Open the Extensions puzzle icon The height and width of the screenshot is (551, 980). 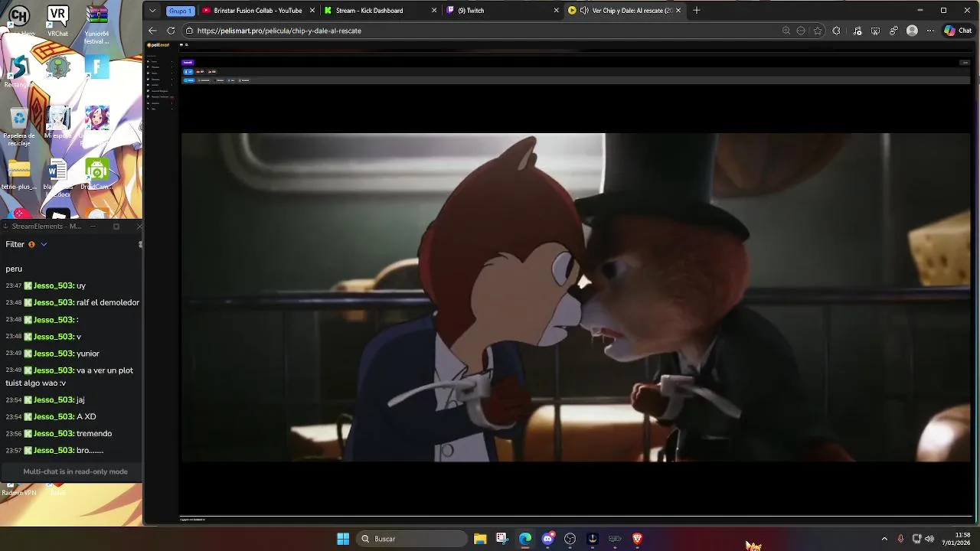(x=836, y=31)
